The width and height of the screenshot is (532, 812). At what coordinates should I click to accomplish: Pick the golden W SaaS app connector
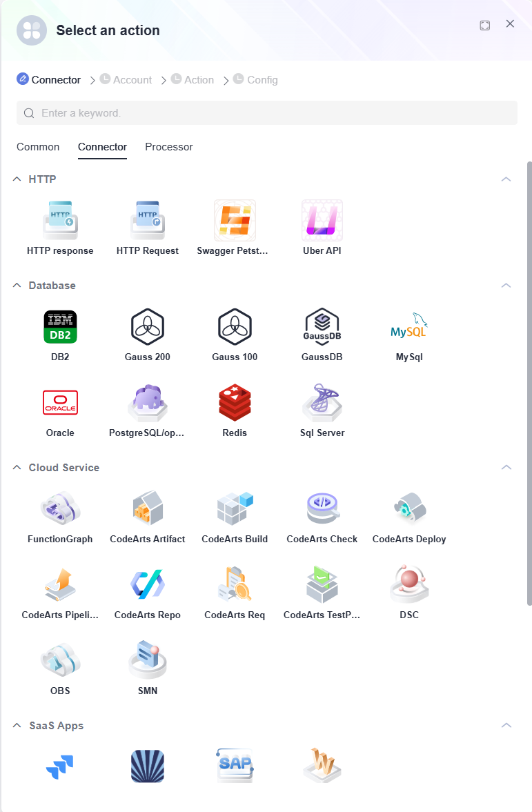pyautogui.click(x=322, y=765)
